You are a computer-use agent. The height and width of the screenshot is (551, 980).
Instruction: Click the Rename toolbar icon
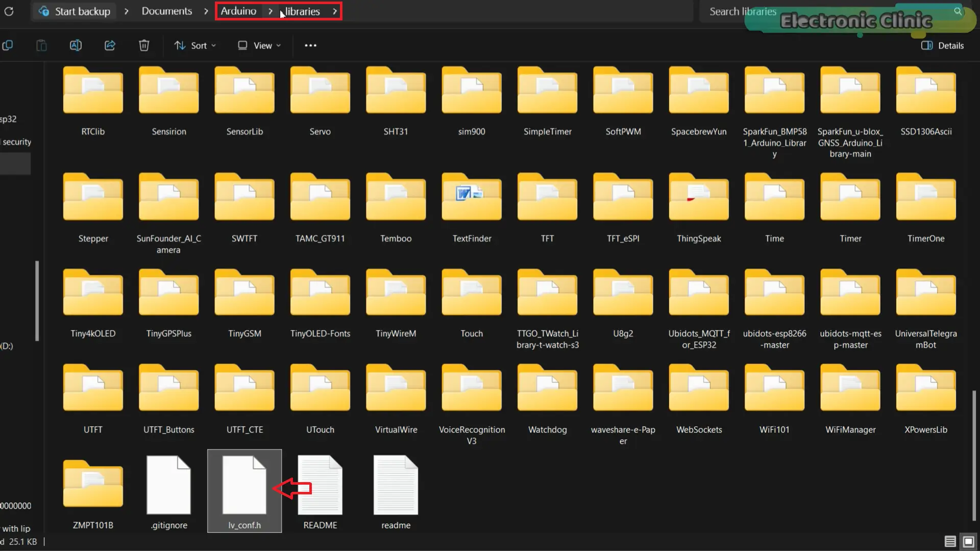point(76,45)
